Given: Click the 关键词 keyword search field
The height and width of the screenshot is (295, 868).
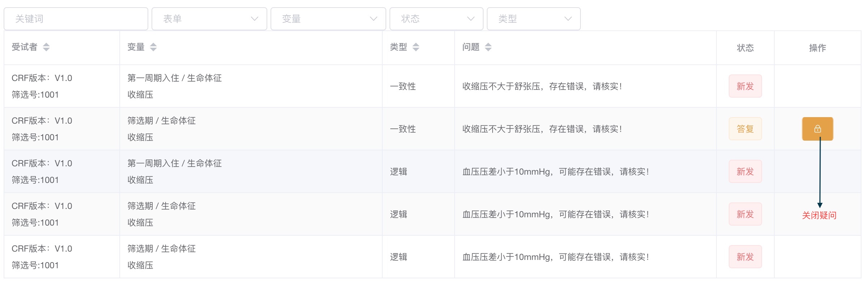Looking at the screenshot, I should click(x=76, y=18).
